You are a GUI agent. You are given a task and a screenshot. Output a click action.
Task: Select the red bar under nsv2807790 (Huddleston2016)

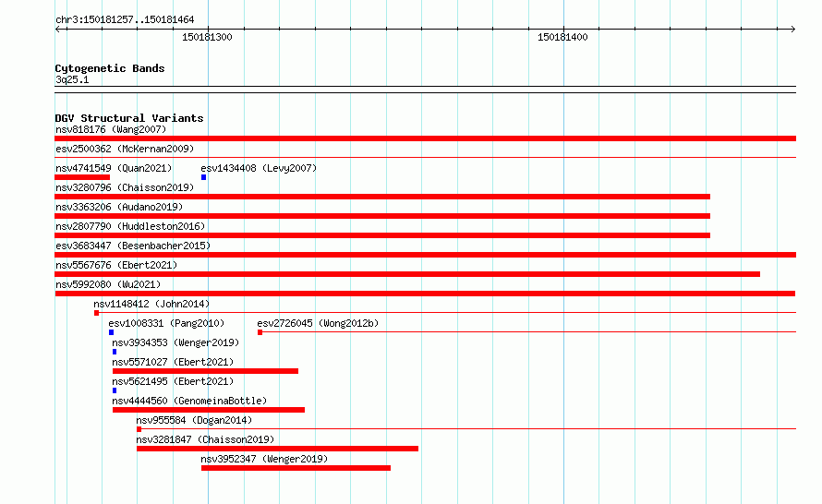382,235
